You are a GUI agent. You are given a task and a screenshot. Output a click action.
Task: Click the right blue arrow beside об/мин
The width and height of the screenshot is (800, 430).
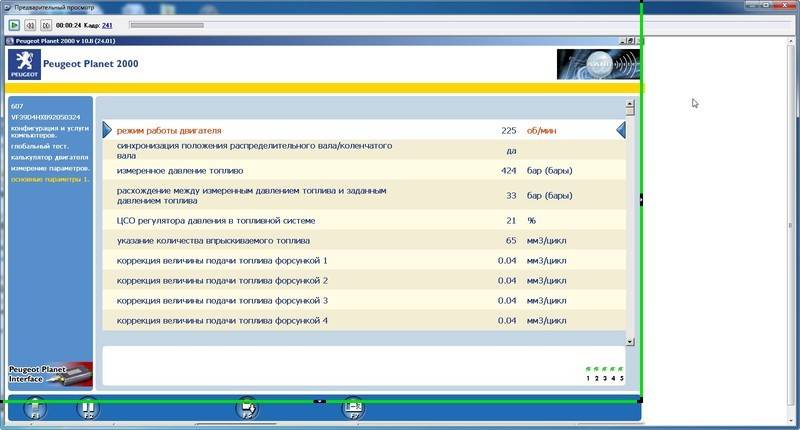click(620, 130)
